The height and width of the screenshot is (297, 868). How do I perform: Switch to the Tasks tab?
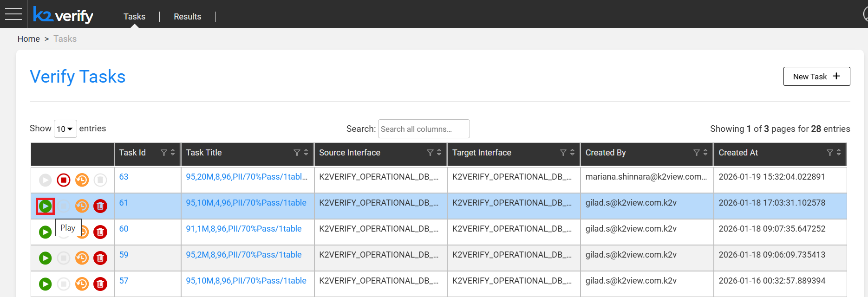pos(134,17)
